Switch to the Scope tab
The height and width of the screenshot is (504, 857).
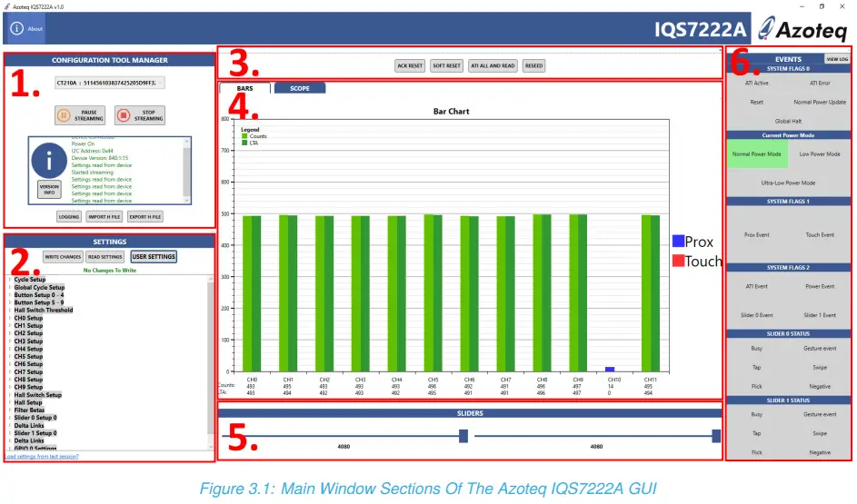click(x=300, y=88)
